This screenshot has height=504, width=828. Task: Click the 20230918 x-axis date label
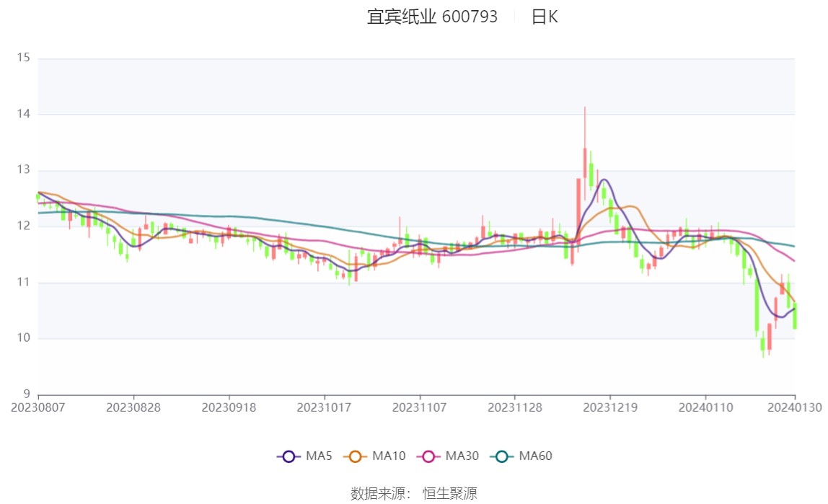coord(229,408)
